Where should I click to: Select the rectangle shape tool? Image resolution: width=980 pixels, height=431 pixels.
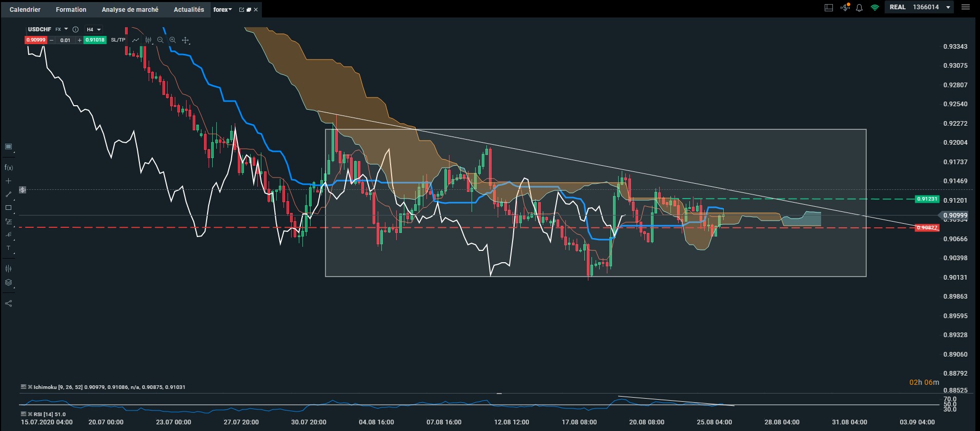(8, 208)
